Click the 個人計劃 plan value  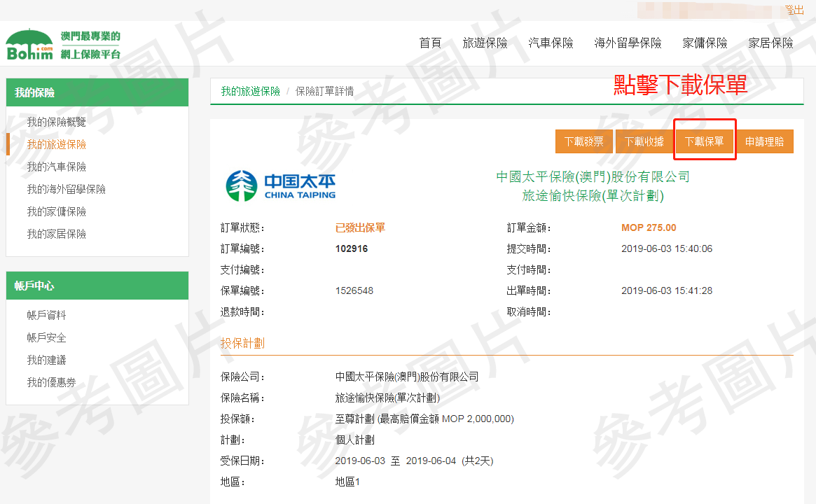pos(354,440)
